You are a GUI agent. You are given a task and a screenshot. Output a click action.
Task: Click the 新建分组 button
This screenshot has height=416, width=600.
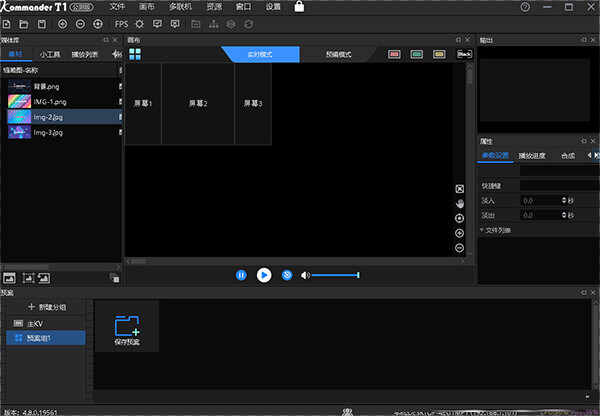tap(45, 307)
